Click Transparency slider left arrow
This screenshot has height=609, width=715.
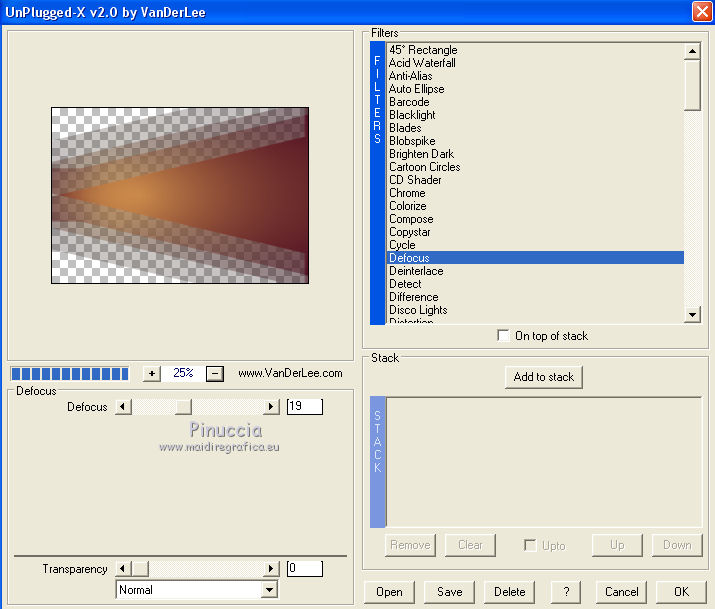[x=123, y=568]
